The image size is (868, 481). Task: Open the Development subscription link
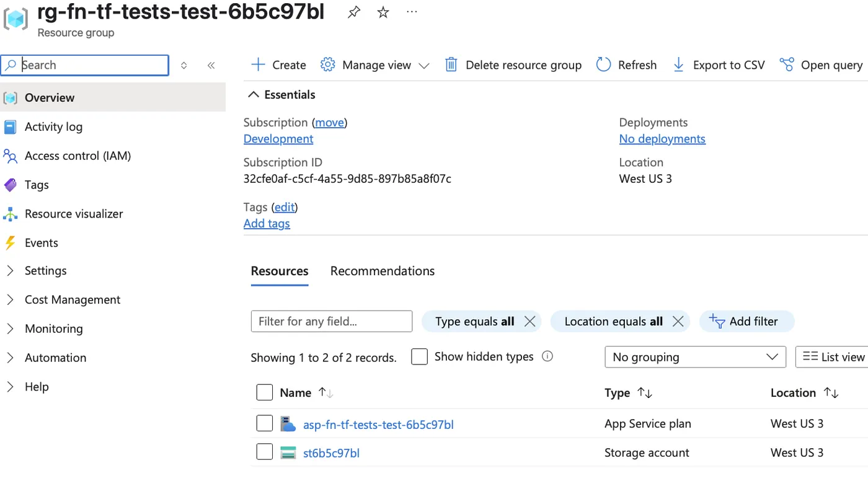click(x=278, y=139)
